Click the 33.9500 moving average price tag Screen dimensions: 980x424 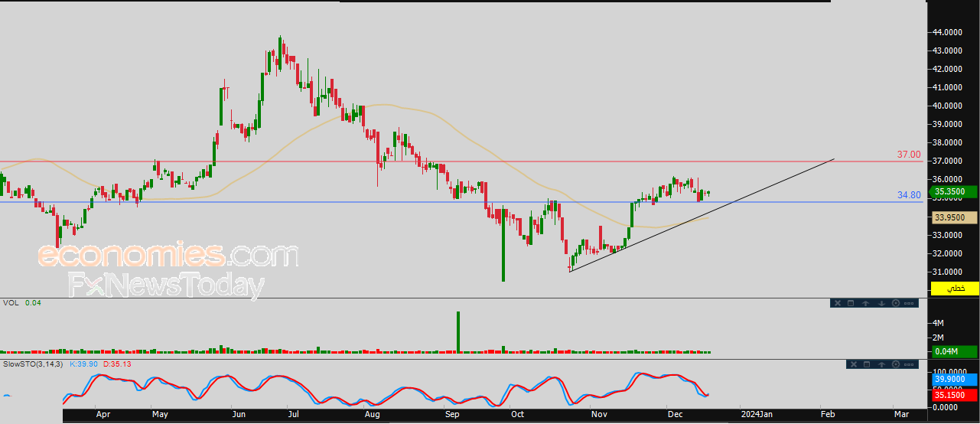[x=954, y=217]
